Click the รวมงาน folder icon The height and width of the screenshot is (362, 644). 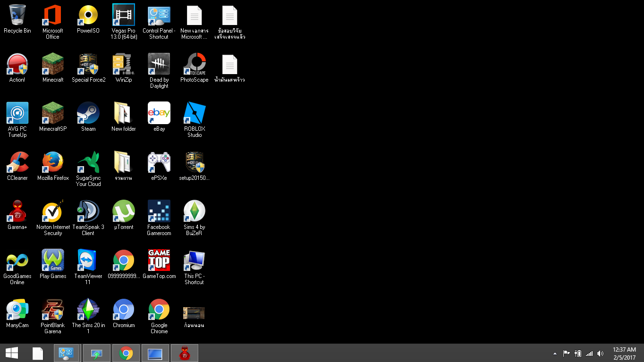point(124,162)
